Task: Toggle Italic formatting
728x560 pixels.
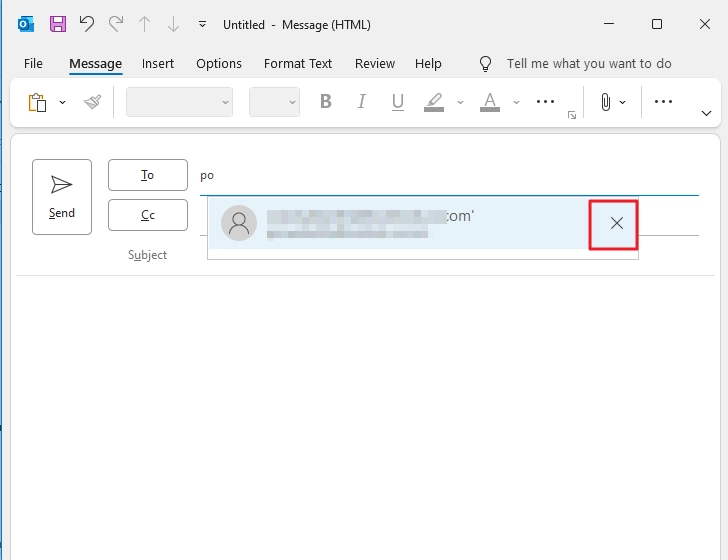Action: click(361, 101)
